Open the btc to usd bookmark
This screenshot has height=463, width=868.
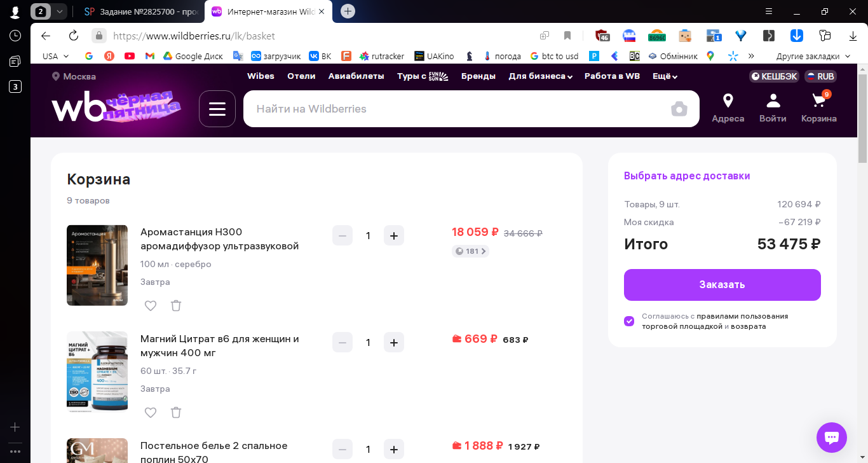pos(553,56)
